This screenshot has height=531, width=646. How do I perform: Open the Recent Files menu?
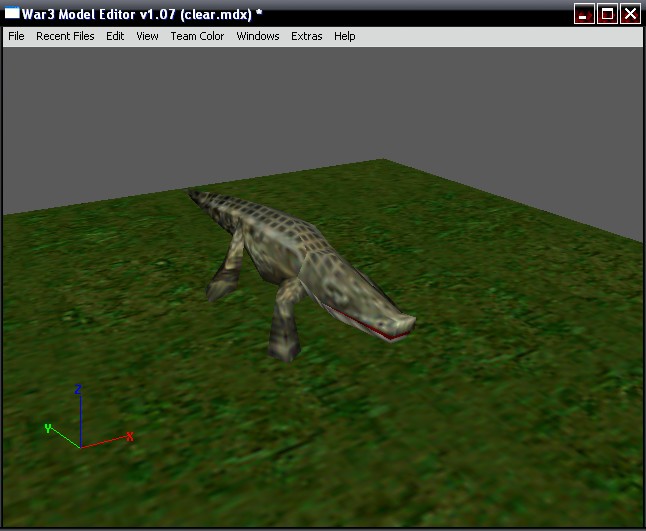click(65, 36)
